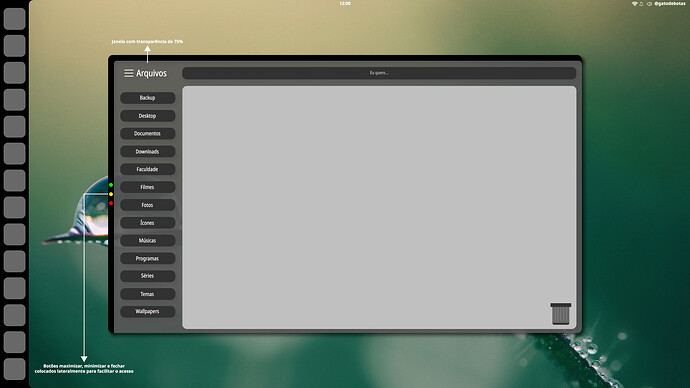Open the Backup folder
This screenshot has height=388, width=690.
point(147,98)
